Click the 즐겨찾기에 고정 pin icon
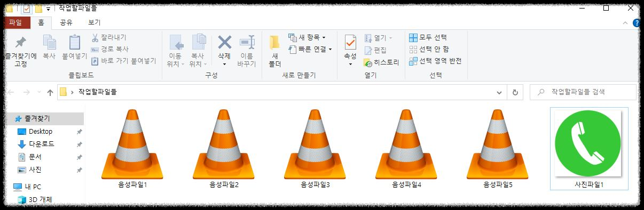Screen dimensions: 644x210 point(20,42)
